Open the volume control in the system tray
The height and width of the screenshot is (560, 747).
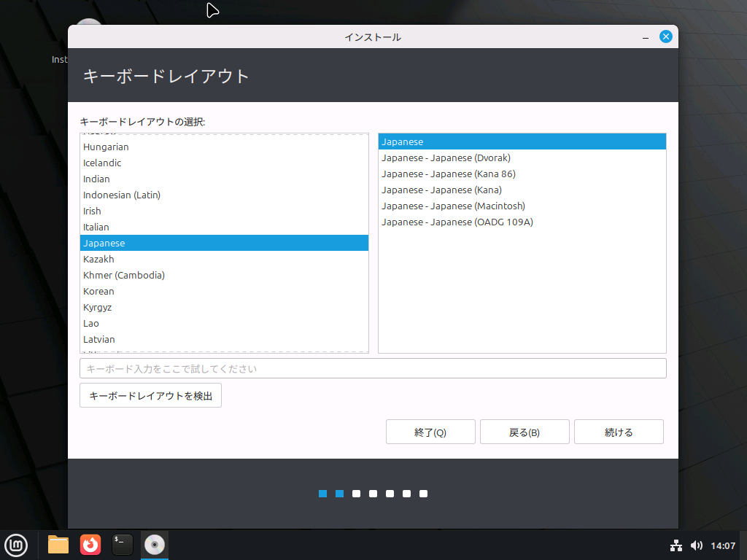pos(697,545)
